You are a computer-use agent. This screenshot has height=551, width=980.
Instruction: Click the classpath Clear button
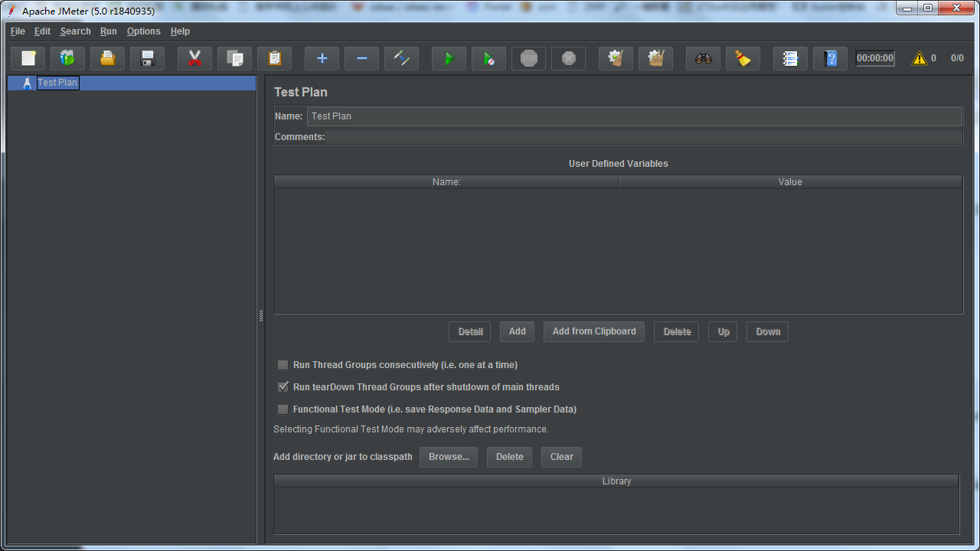pos(562,457)
